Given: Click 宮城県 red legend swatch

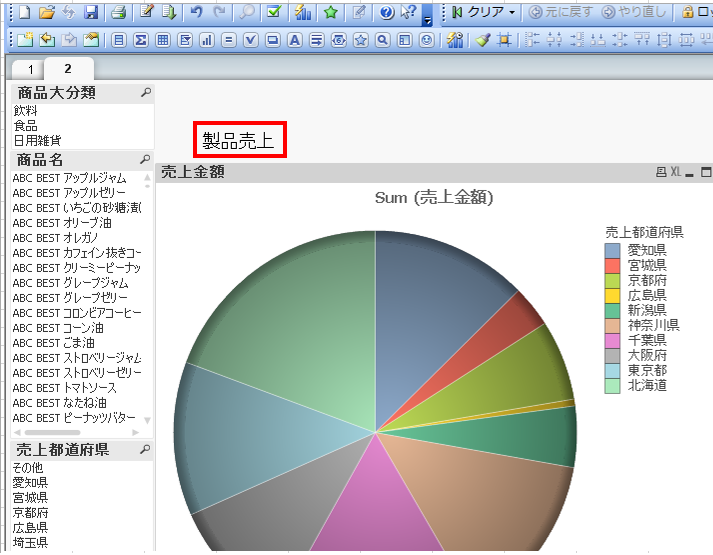Looking at the screenshot, I should point(612,265).
